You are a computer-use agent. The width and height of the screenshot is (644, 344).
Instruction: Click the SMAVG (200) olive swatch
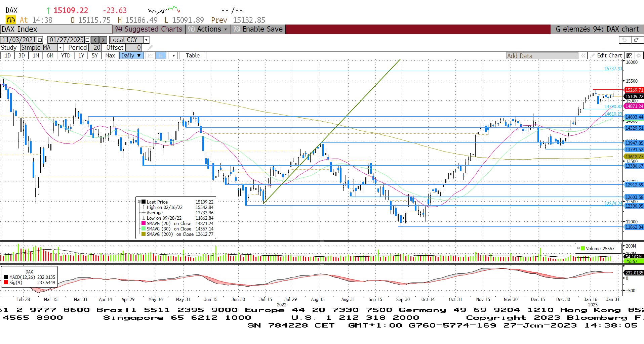tap(144, 234)
